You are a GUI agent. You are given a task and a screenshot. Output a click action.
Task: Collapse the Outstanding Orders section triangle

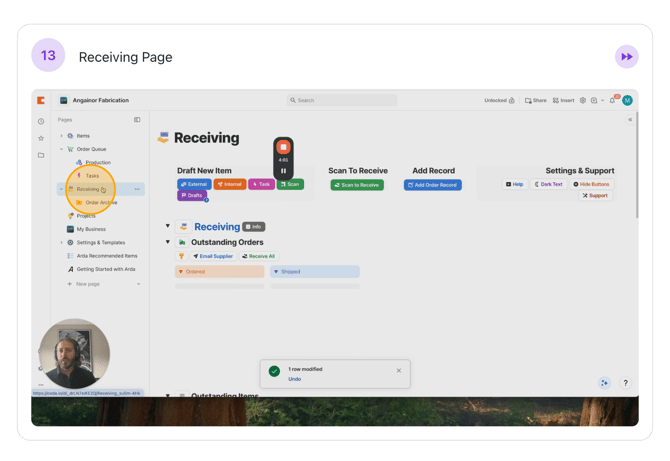[168, 242]
